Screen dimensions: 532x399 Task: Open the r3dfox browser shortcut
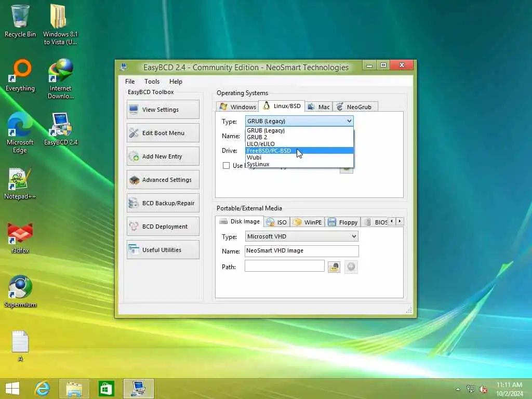coord(20,237)
